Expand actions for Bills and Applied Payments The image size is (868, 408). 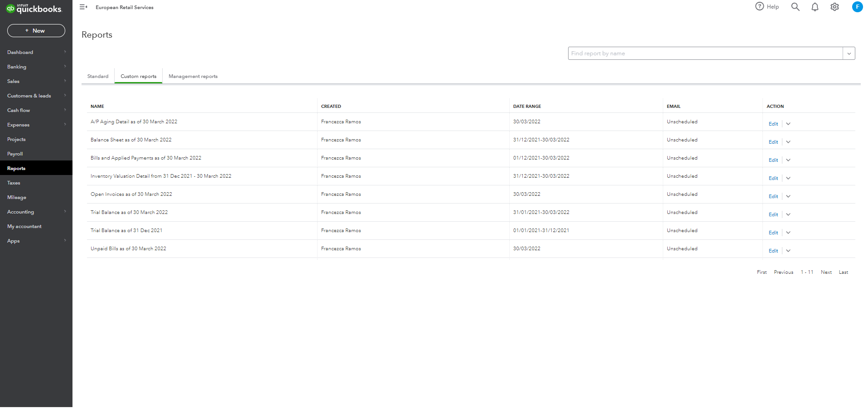pyautogui.click(x=788, y=160)
